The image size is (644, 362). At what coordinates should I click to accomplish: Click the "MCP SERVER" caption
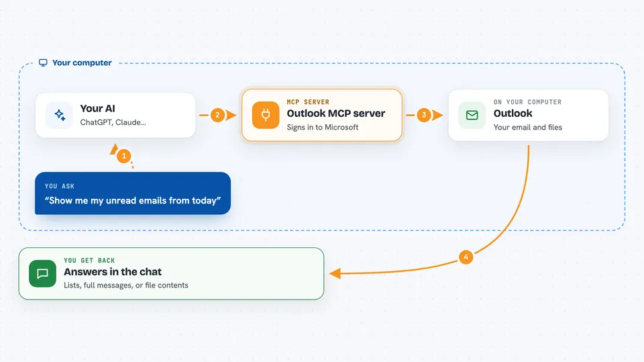click(308, 102)
